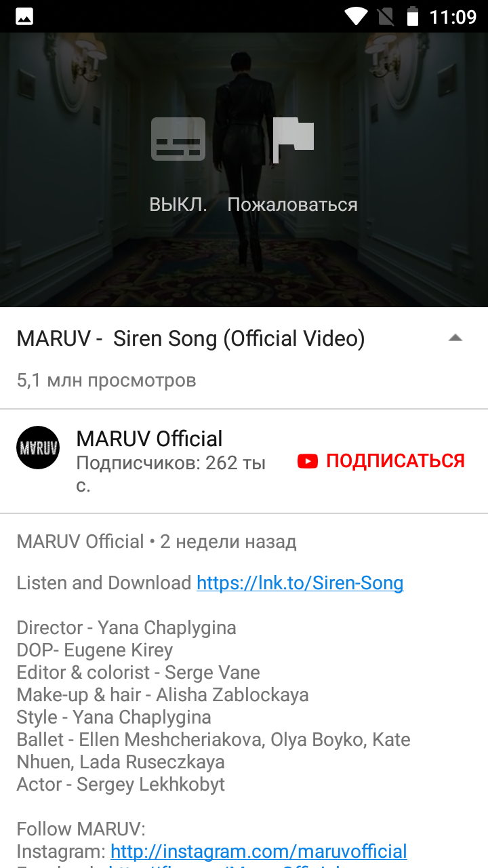The width and height of the screenshot is (488, 868).
Task: Tap the clock showing 11:09
Action: (x=453, y=16)
